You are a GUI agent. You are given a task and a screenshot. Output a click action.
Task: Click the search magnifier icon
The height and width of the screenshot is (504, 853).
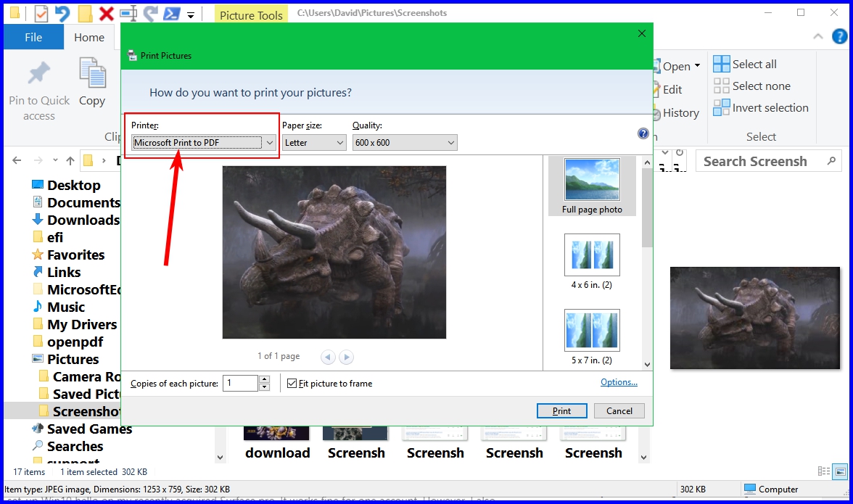coord(831,161)
